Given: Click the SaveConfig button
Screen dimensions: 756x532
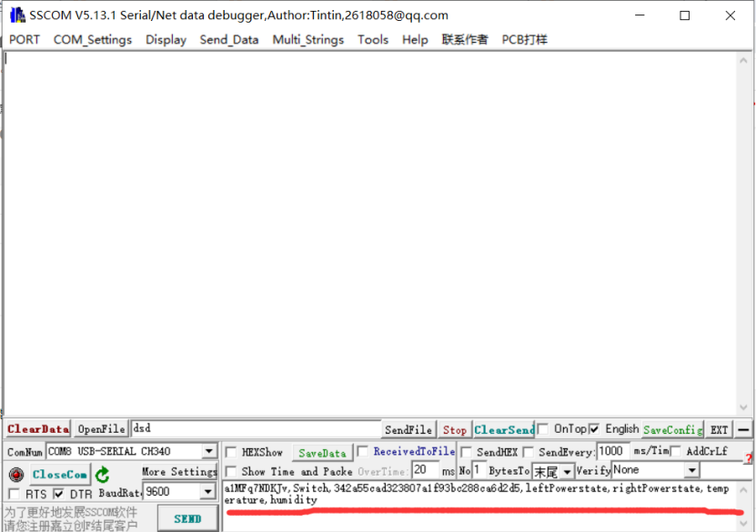Looking at the screenshot, I should 672,429.
